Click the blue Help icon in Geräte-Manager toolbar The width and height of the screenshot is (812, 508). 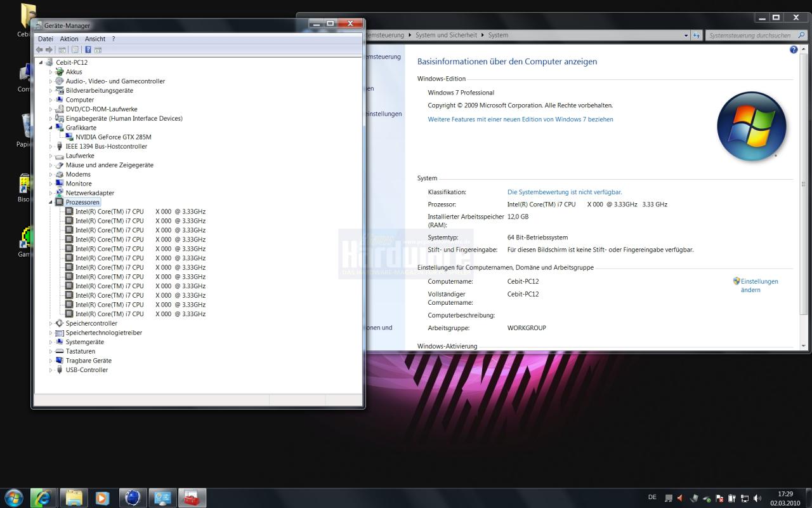[x=88, y=50]
